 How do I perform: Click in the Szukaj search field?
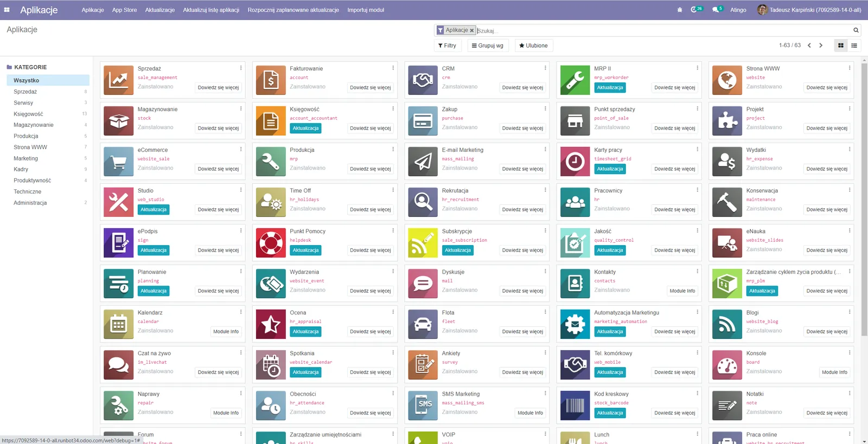click(663, 31)
